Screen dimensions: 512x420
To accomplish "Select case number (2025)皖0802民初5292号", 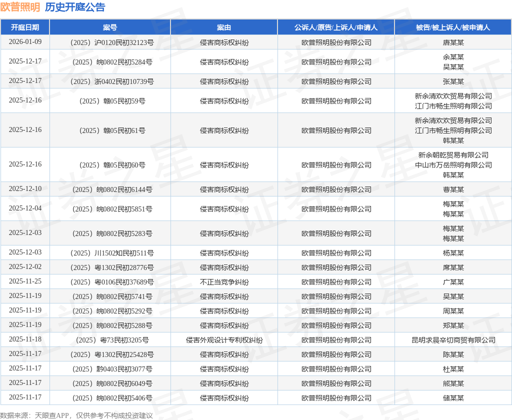I will (110, 311).
